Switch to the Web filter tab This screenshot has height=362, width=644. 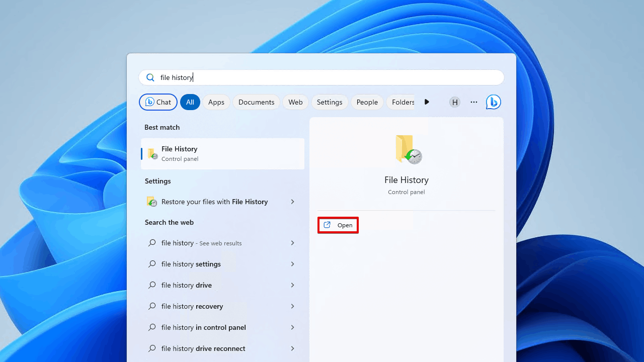point(295,102)
